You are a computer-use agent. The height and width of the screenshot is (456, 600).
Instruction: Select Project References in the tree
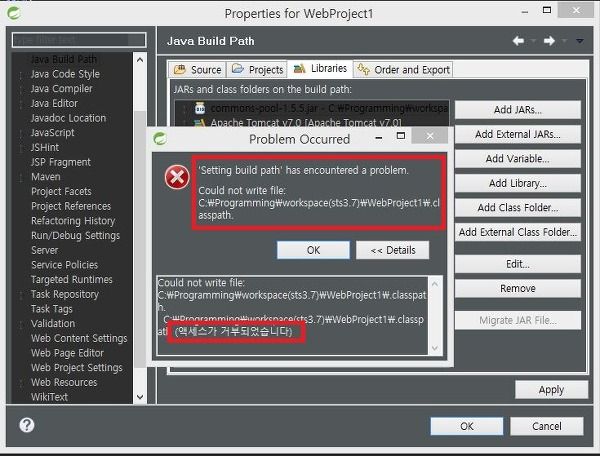click(x=71, y=206)
